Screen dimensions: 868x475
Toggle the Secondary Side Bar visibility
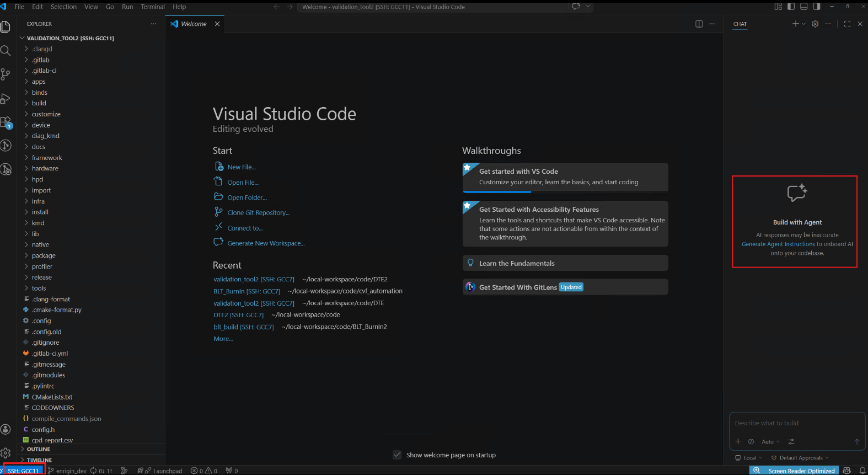[x=817, y=7]
